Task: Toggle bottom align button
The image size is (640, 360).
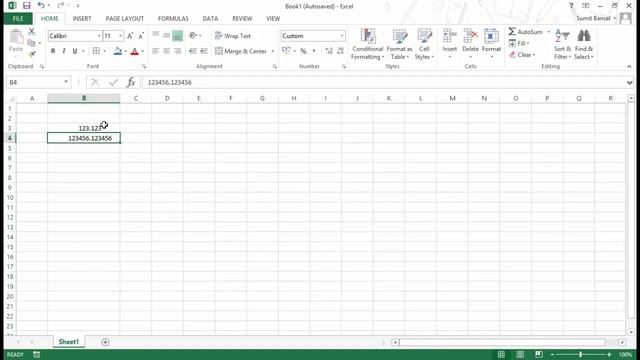Action: 178,36
